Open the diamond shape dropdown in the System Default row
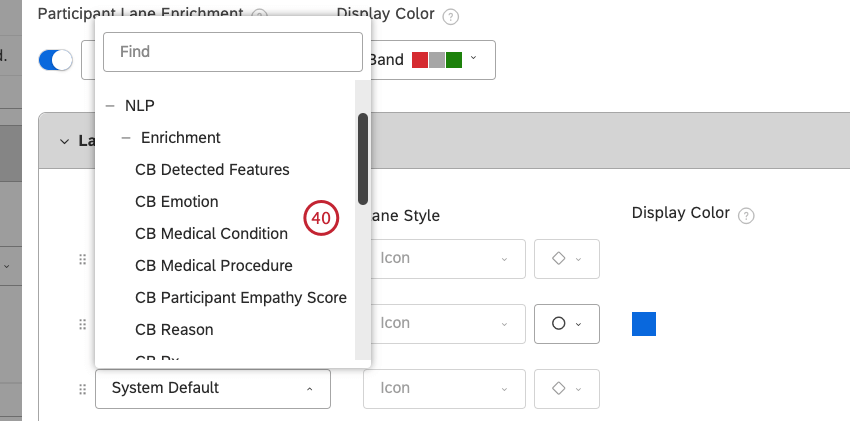This screenshot has height=421, width=850. [566, 388]
